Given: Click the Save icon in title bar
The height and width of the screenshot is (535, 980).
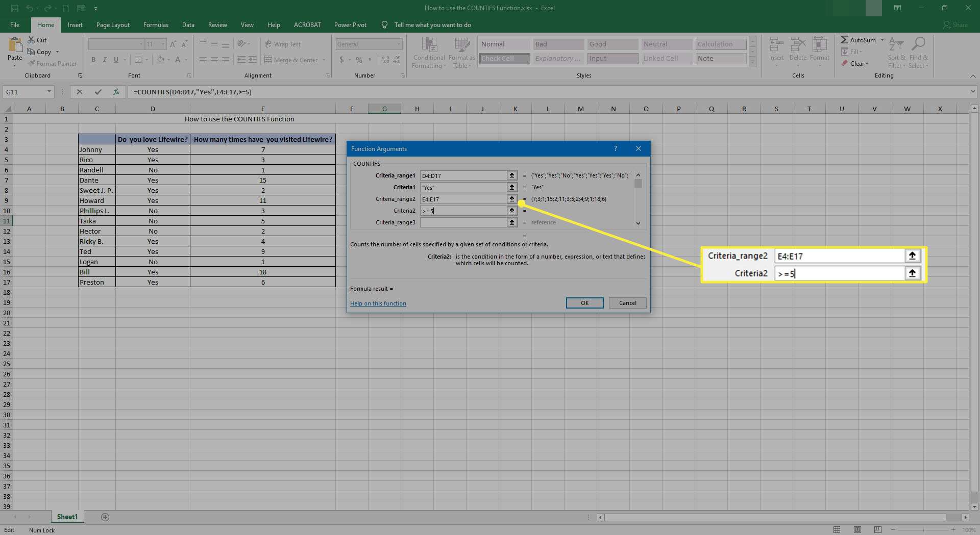Looking at the screenshot, I should [14, 8].
